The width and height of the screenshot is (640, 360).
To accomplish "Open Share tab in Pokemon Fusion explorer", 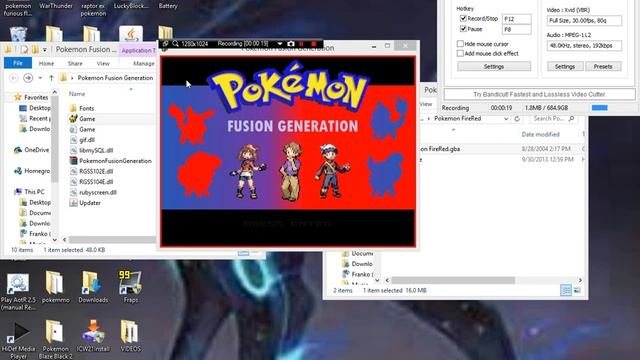I will point(75,64).
